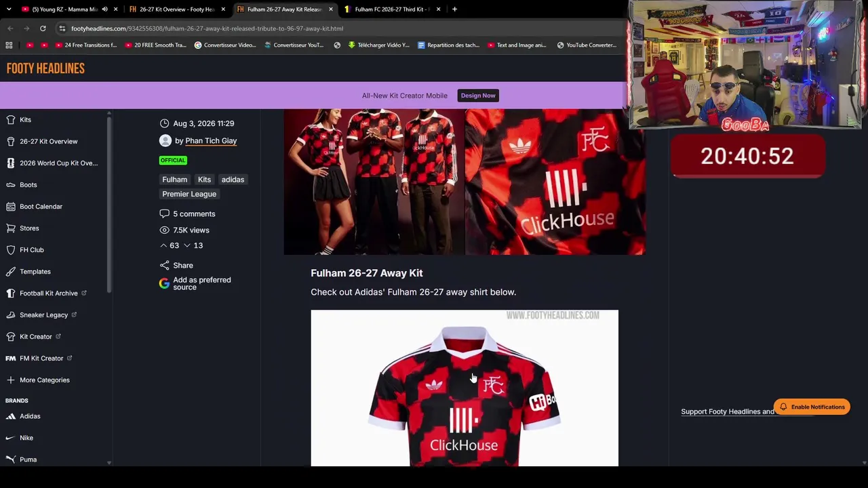Click the adidas tag

point(233,180)
